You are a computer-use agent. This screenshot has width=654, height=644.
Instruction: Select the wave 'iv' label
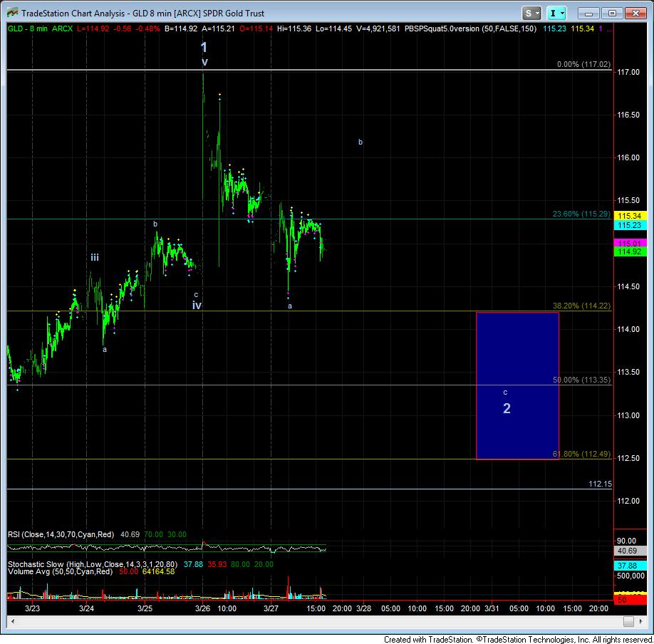coord(197,306)
